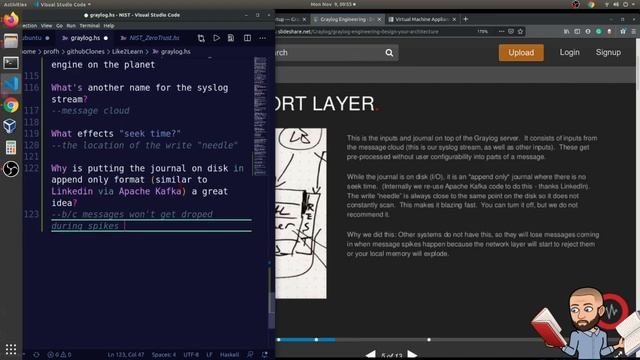This screenshot has width=640, height=360.
Task: Open the Terminal menu in VS Code
Action: click(90, 26)
